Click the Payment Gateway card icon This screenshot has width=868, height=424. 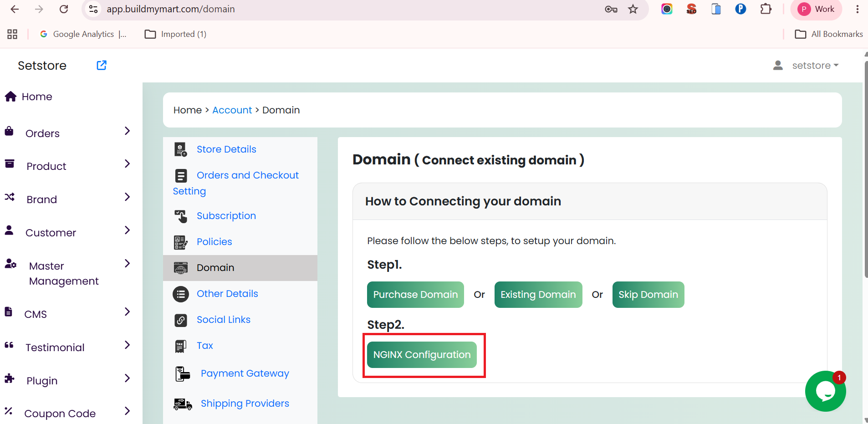point(183,374)
